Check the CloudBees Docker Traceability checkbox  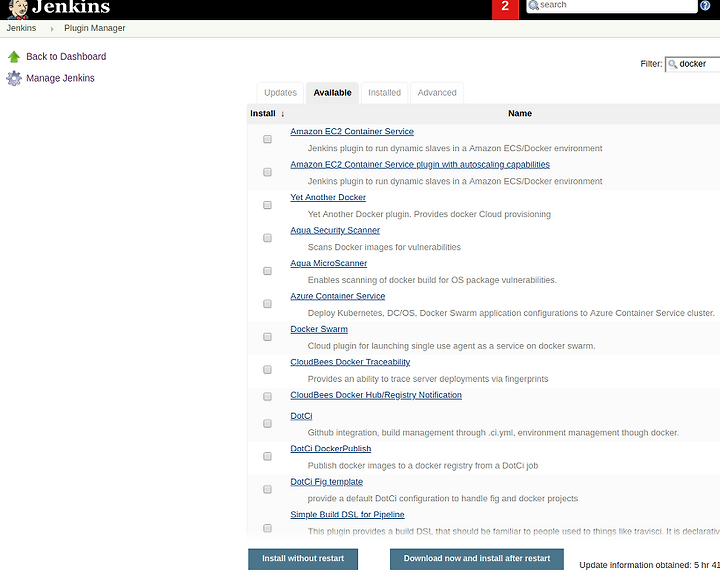coord(267,370)
